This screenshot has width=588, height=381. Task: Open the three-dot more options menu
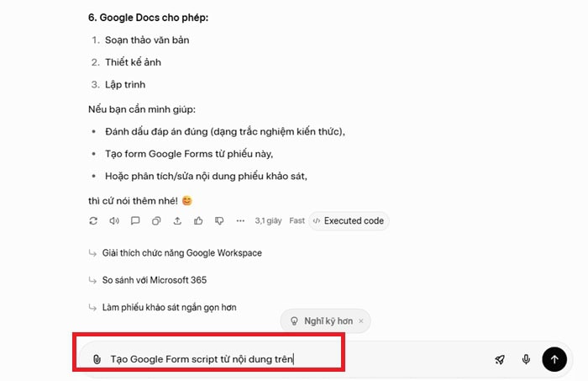[240, 221]
